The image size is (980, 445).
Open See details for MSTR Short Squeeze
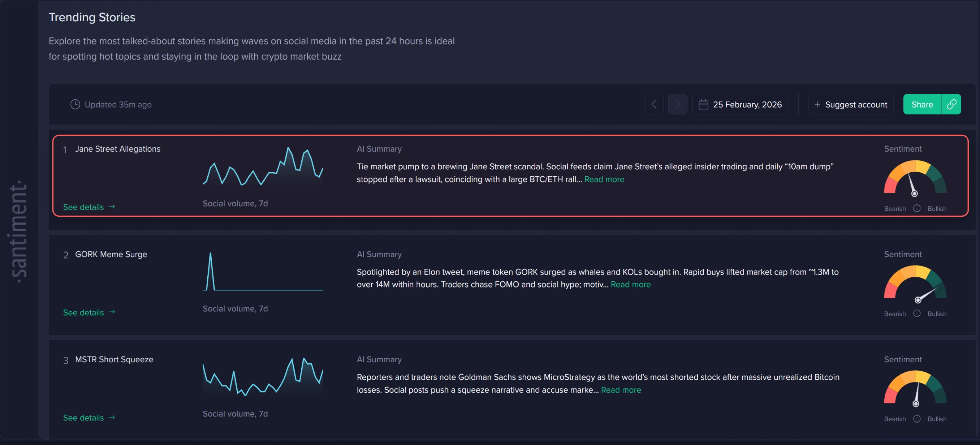tap(88, 418)
